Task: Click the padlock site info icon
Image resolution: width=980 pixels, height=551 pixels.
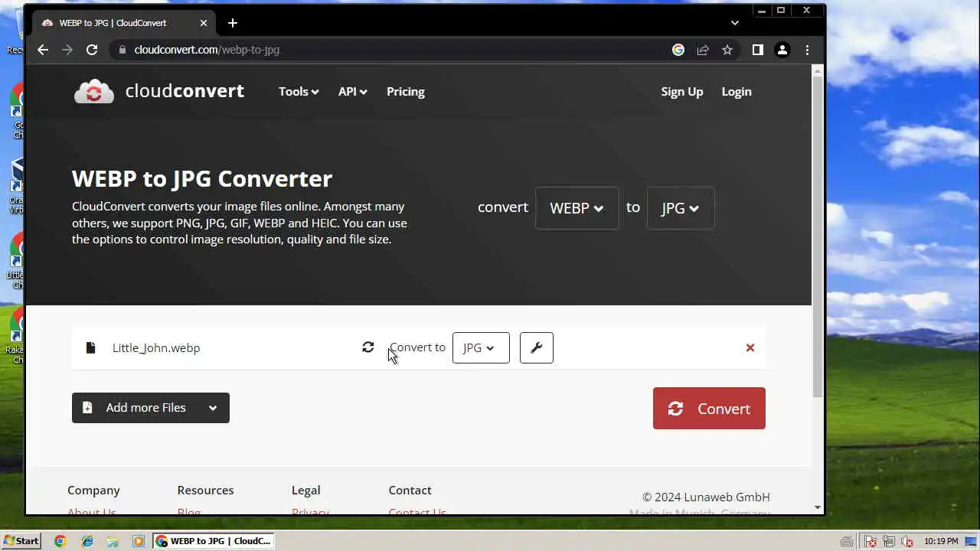Action: point(121,50)
